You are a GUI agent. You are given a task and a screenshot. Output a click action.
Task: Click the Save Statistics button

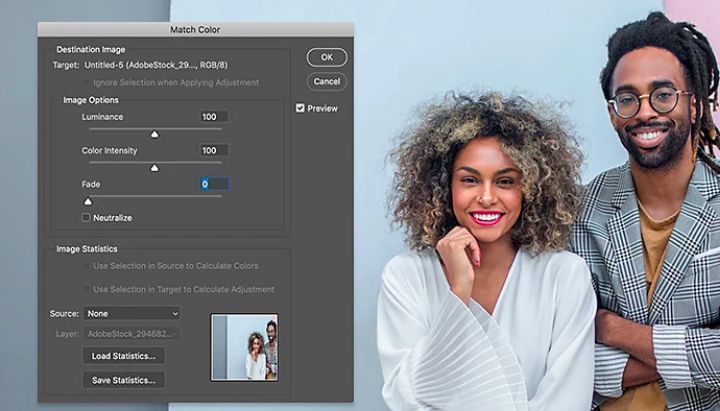(x=124, y=380)
